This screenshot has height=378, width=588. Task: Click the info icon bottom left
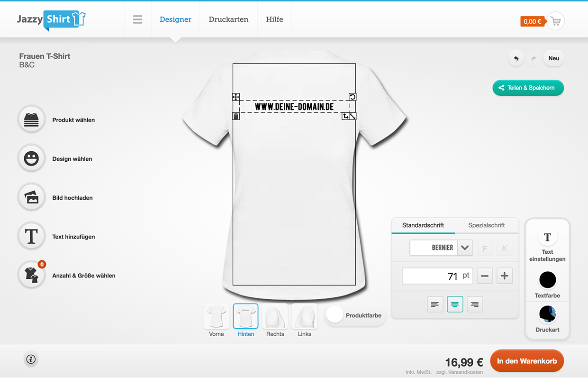tap(31, 360)
